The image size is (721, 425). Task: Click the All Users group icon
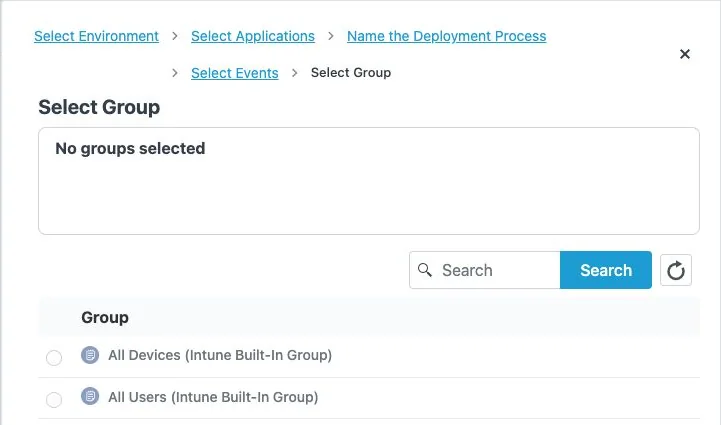90,396
